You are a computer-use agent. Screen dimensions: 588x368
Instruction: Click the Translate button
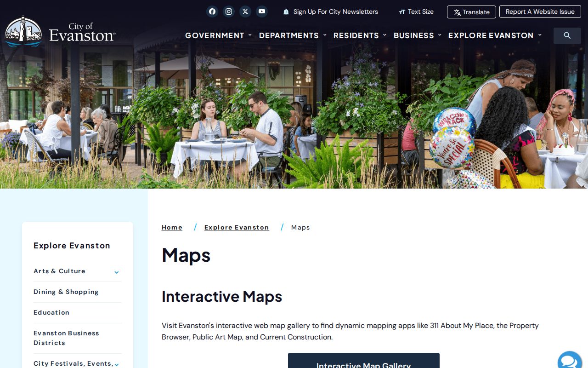[x=471, y=12]
